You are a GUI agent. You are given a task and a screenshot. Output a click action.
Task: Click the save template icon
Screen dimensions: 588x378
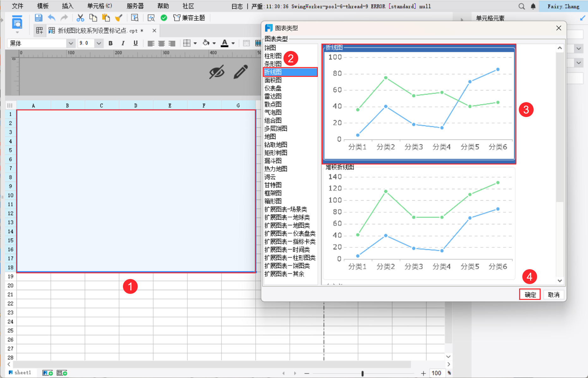tap(38, 18)
